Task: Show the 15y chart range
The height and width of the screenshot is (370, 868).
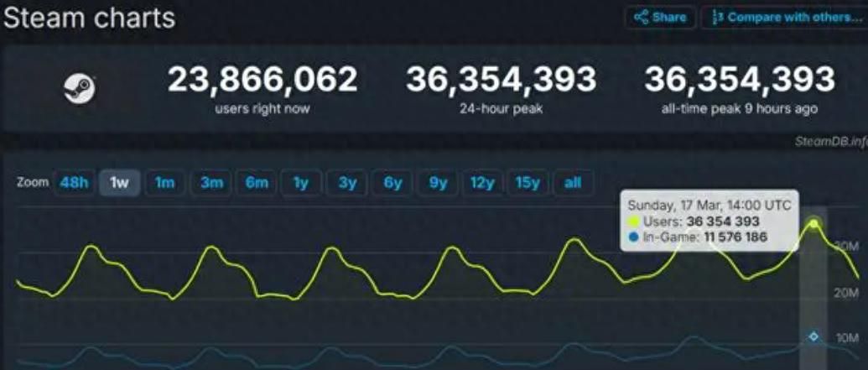Action: point(527,182)
